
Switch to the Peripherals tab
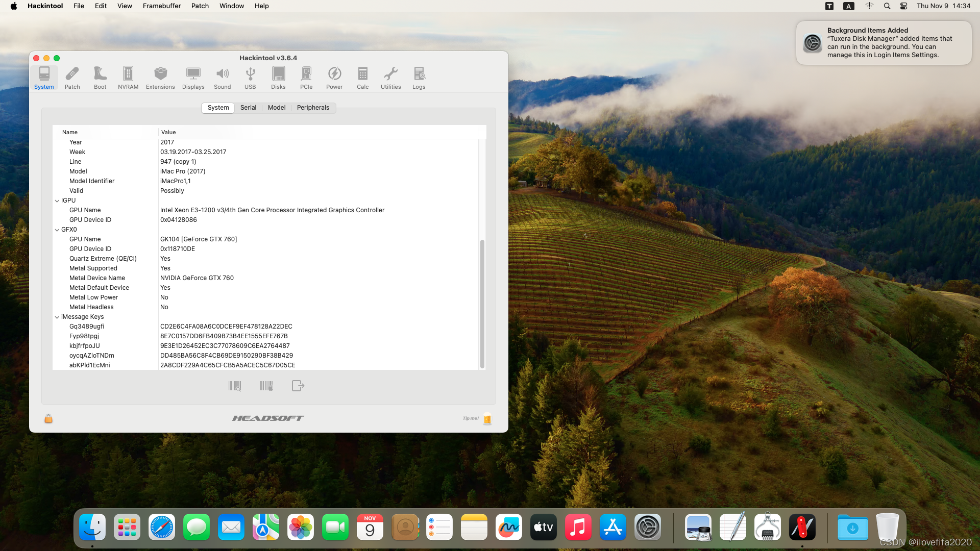313,108
